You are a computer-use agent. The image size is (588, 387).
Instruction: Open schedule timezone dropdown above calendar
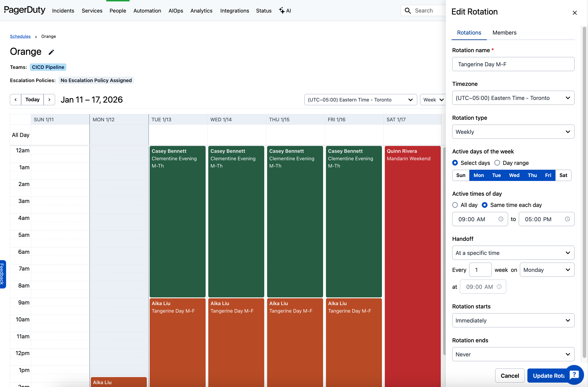point(361,100)
